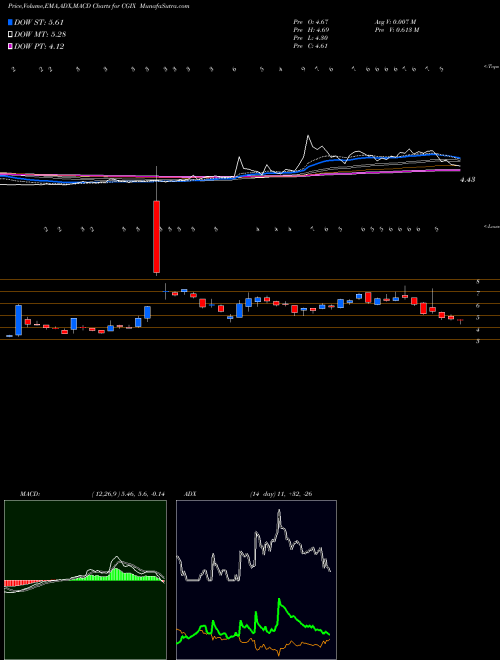
Task: Click the magenta DOW PT legend swatch
Action: 10,46
